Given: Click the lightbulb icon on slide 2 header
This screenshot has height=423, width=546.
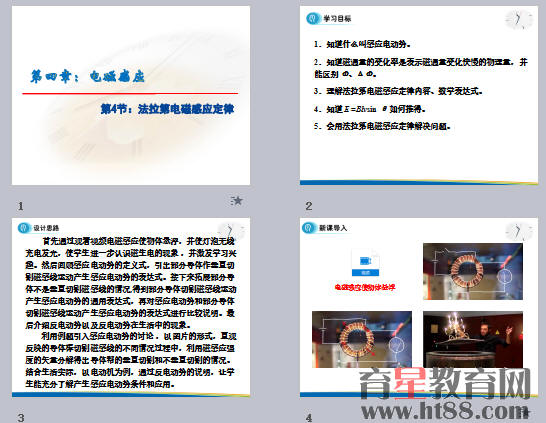Looking at the screenshot, I should tap(313, 18).
